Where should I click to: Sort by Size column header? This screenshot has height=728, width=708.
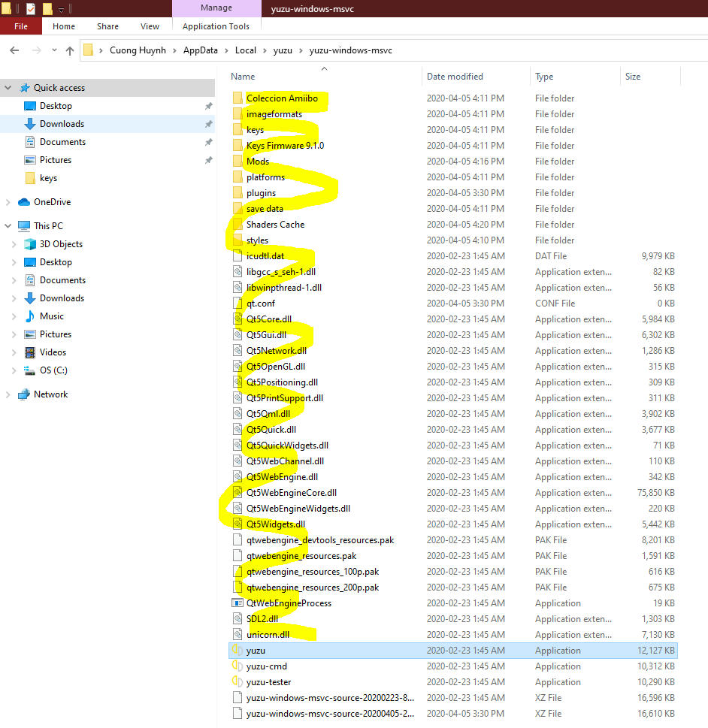tap(633, 77)
